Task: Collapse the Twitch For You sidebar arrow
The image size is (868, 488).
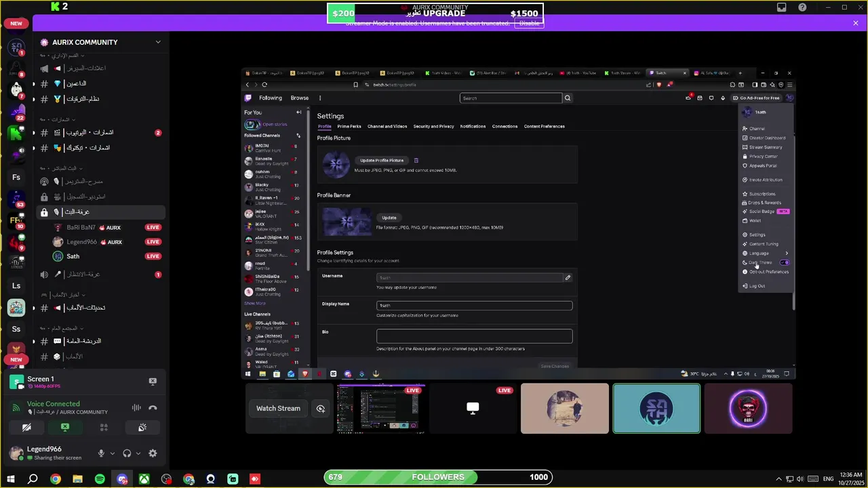Action: click(x=298, y=113)
